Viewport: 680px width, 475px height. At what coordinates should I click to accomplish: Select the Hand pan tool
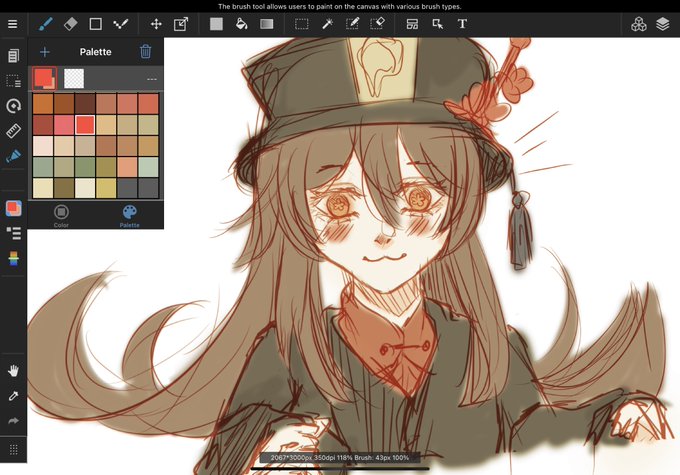coord(13,371)
